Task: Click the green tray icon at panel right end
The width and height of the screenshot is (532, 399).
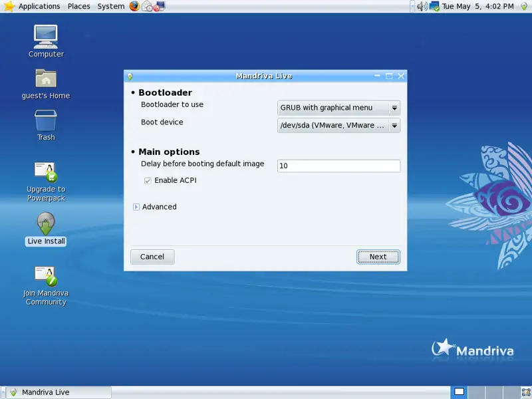Action: (524, 6)
